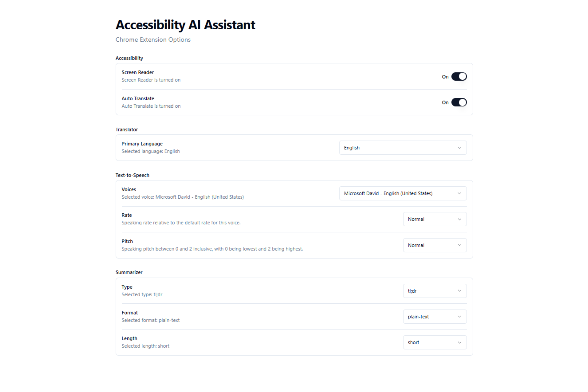This screenshot has height=392, width=588.
Task: Click the chevron icon beside short
Action: pos(459,342)
